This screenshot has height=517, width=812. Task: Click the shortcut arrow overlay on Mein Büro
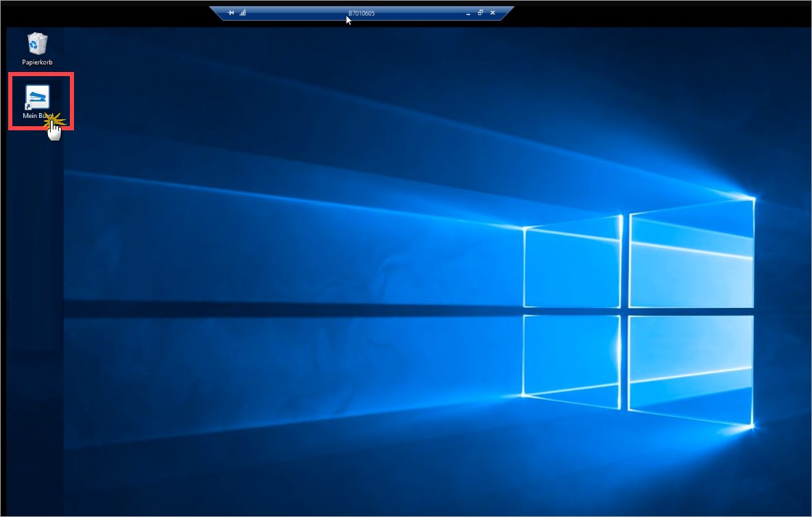coord(27,106)
